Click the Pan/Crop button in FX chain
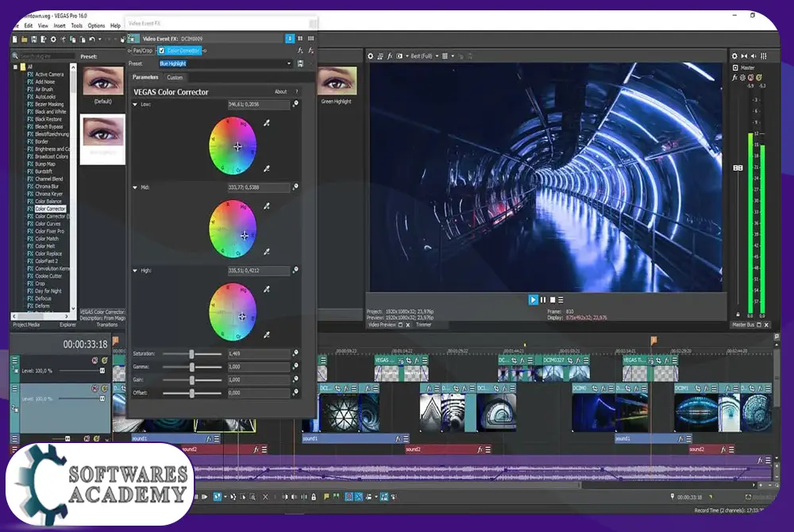The width and height of the screenshot is (794, 532). pos(143,51)
